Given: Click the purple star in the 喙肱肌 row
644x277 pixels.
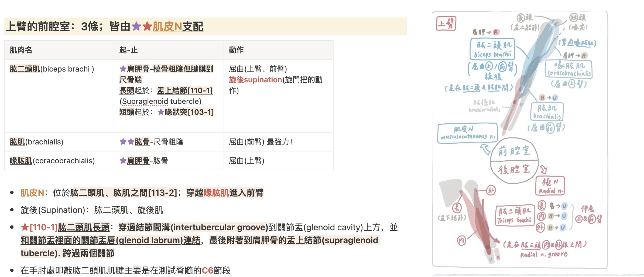Looking at the screenshot, I should pos(123,161).
